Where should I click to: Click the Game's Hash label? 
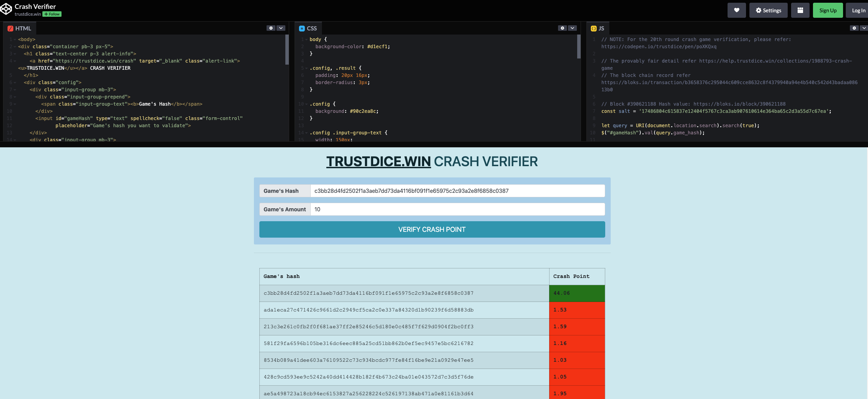(x=285, y=191)
